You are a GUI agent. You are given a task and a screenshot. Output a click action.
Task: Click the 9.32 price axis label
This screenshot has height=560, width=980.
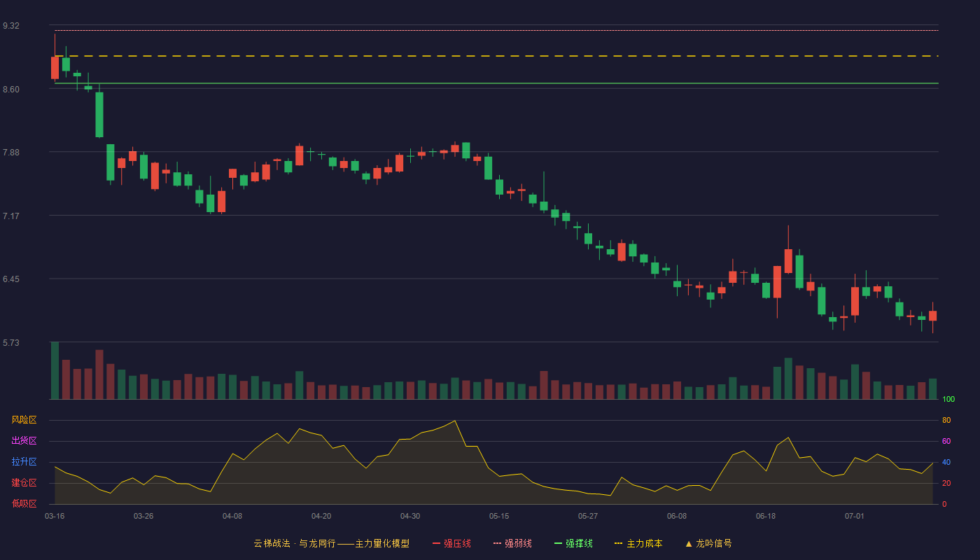11,26
